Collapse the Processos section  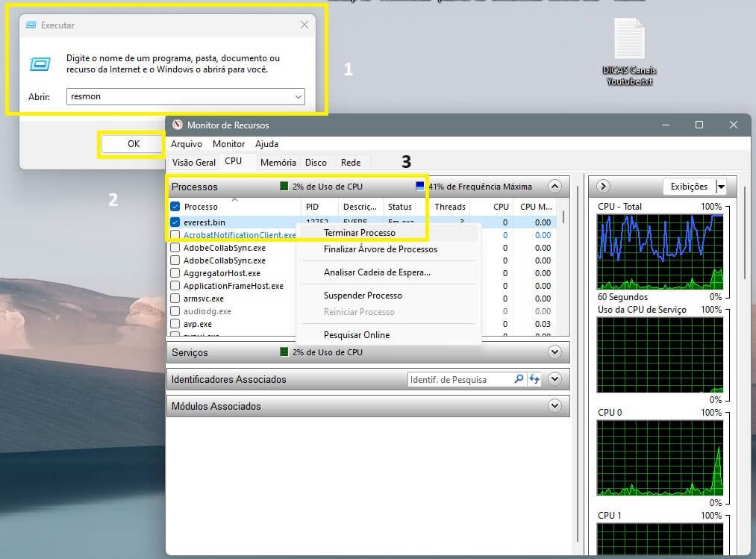click(x=555, y=186)
